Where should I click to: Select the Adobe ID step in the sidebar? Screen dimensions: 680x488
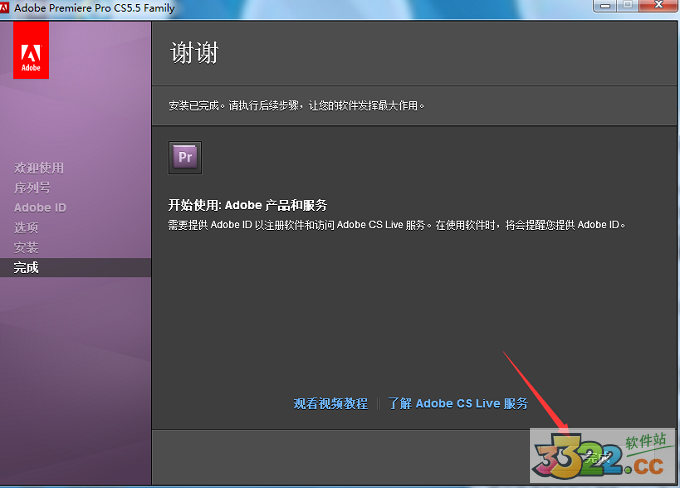pyautogui.click(x=40, y=208)
